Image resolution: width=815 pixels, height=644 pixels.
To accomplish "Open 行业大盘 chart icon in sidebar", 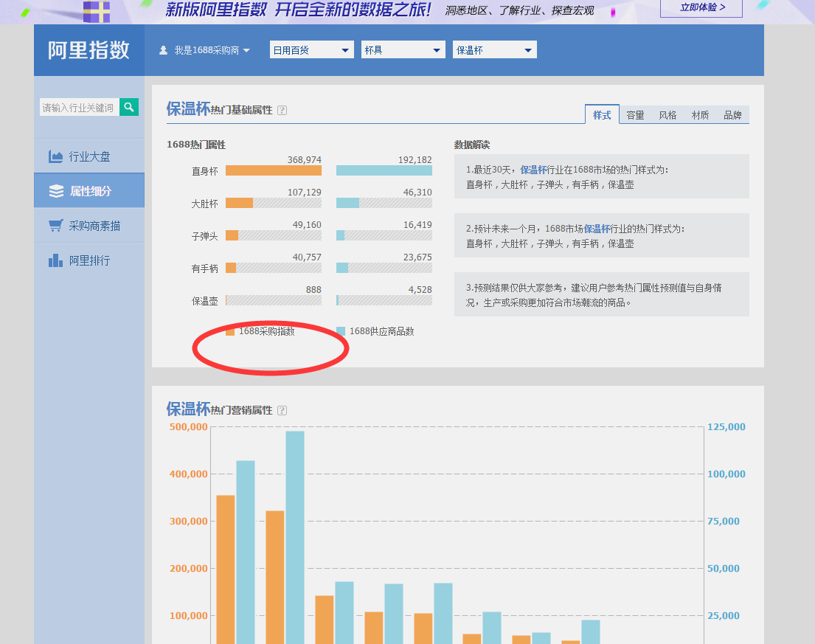I will 55,156.
